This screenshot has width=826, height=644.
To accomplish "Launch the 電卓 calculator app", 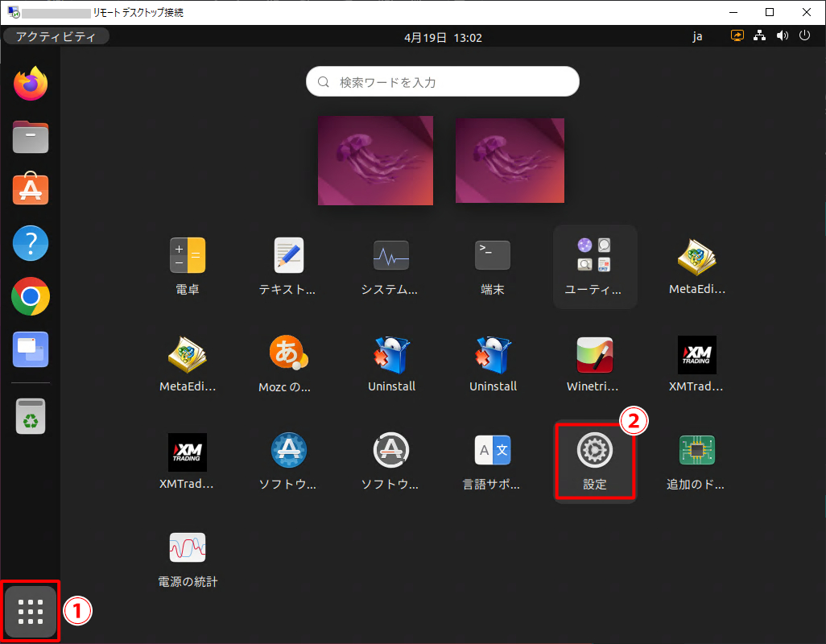I will tap(188, 266).
